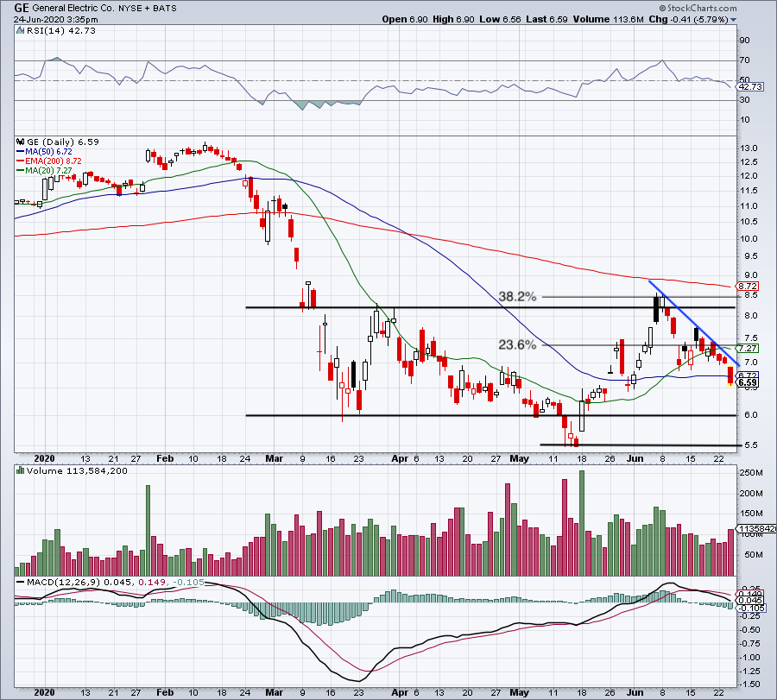Screen dimensions: 777x700
Task: Click the 150M volume axis label
Action: (751, 514)
